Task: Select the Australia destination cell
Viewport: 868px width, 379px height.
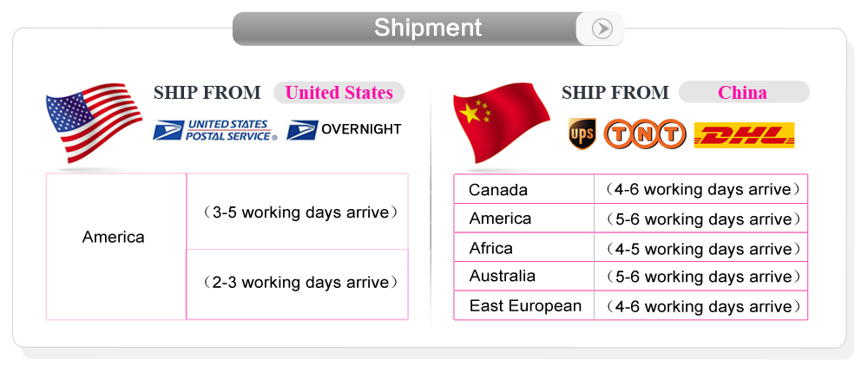Action: pyautogui.click(x=503, y=277)
